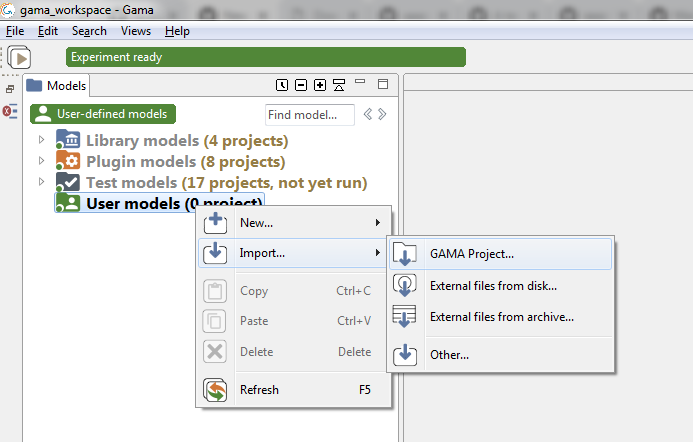
Task: Click the Refresh arrows icon
Action: [x=215, y=390]
